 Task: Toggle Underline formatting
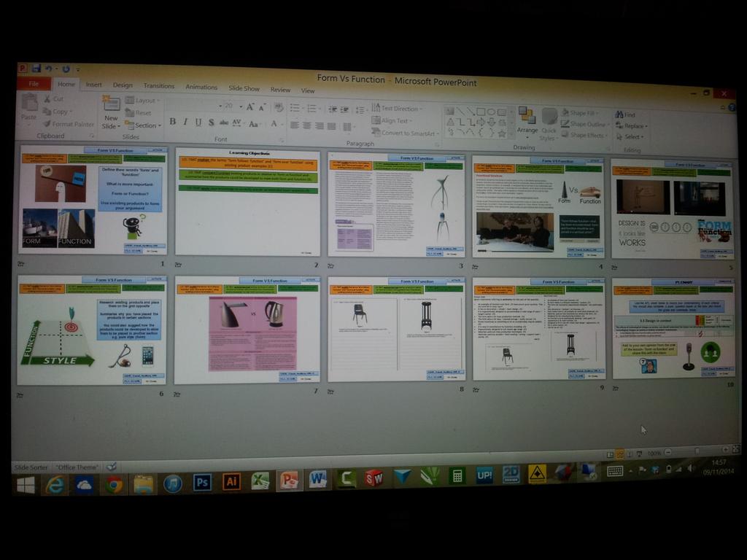tap(198, 122)
